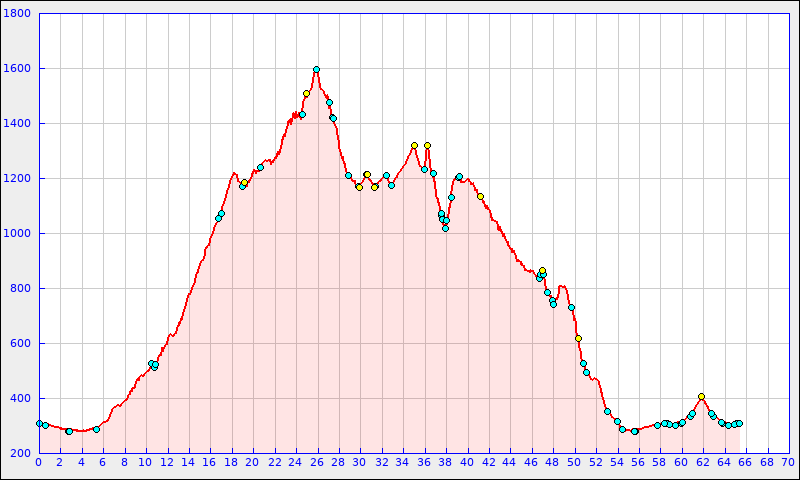The width and height of the screenshot is (800, 480).
Task: Click the first cyan marker at kilometer 0
Action: [39, 423]
